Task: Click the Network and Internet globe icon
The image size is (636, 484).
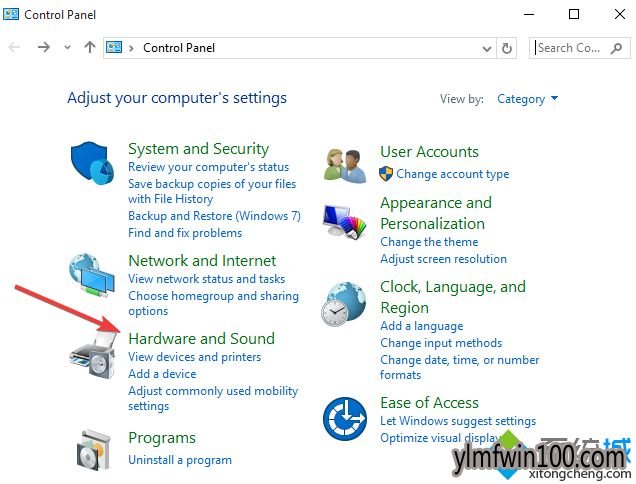Action: click(x=92, y=275)
